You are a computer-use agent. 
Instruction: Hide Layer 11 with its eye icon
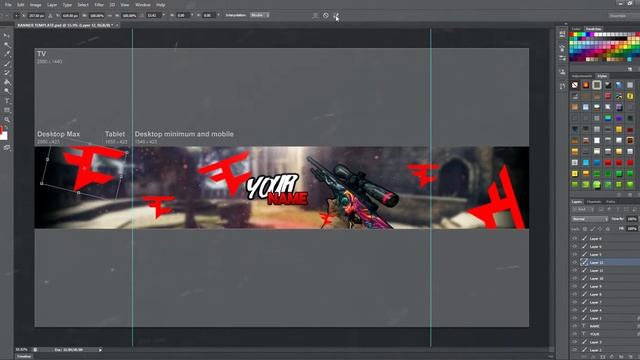click(x=575, y=270)
